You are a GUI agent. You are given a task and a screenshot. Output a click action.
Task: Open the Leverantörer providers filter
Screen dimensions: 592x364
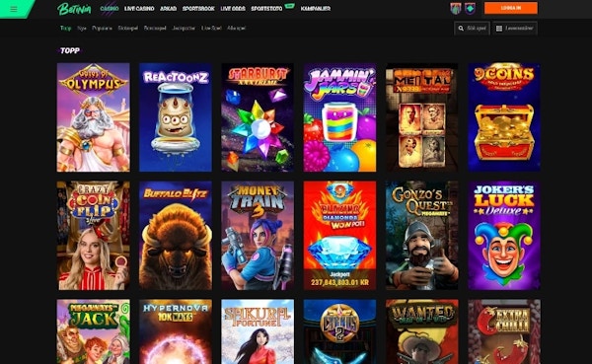(x=515, y=29)
